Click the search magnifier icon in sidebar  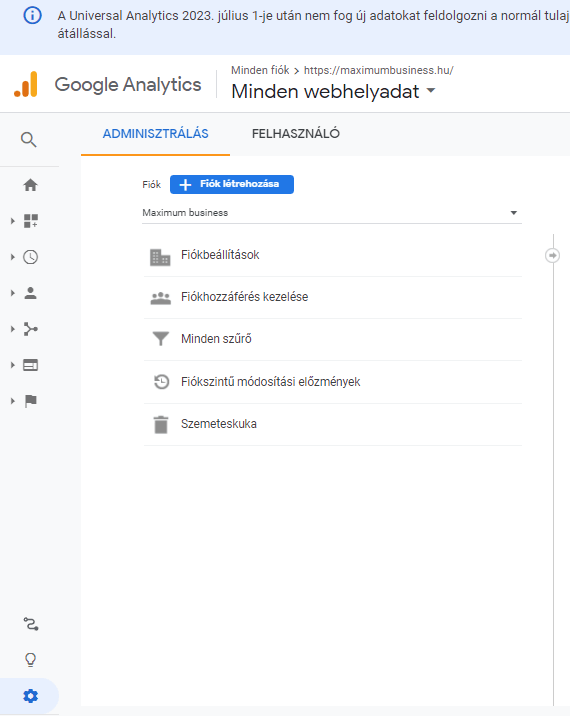29,140
